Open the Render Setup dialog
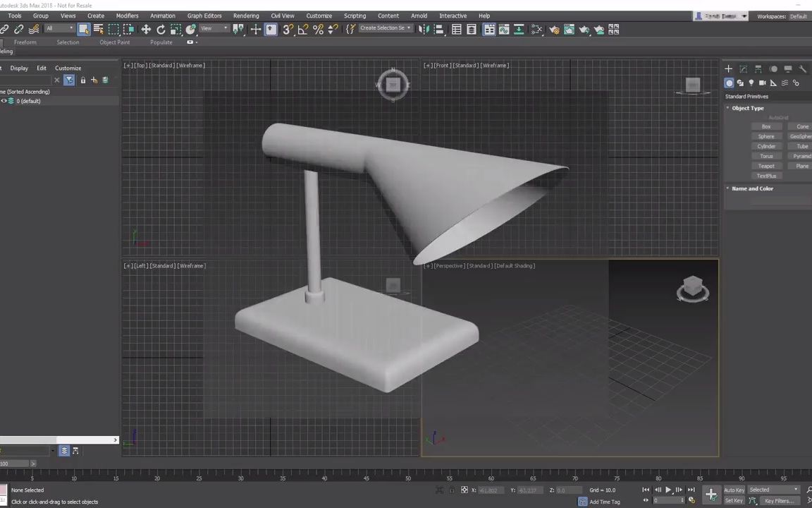812x508 pixels. pos(555,29)
